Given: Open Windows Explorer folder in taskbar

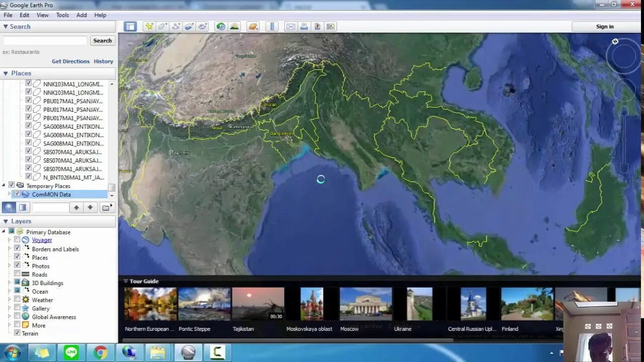Looking at the screenshot, I should click(158, 353).
